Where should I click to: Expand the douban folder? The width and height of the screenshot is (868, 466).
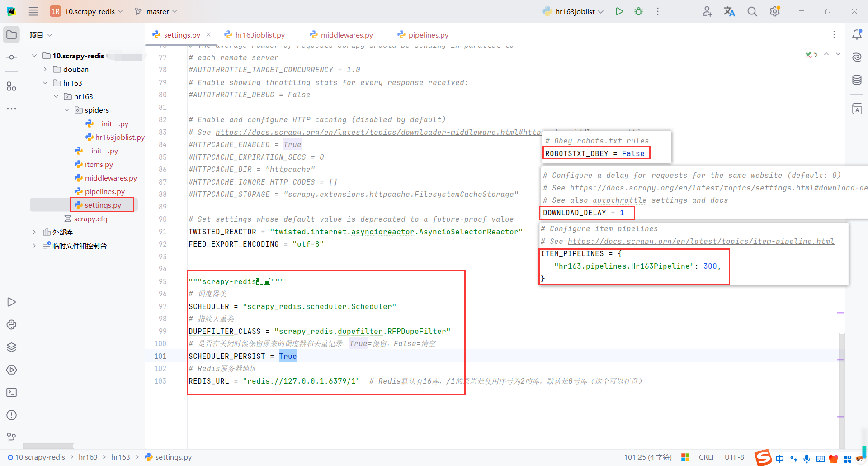45,69
